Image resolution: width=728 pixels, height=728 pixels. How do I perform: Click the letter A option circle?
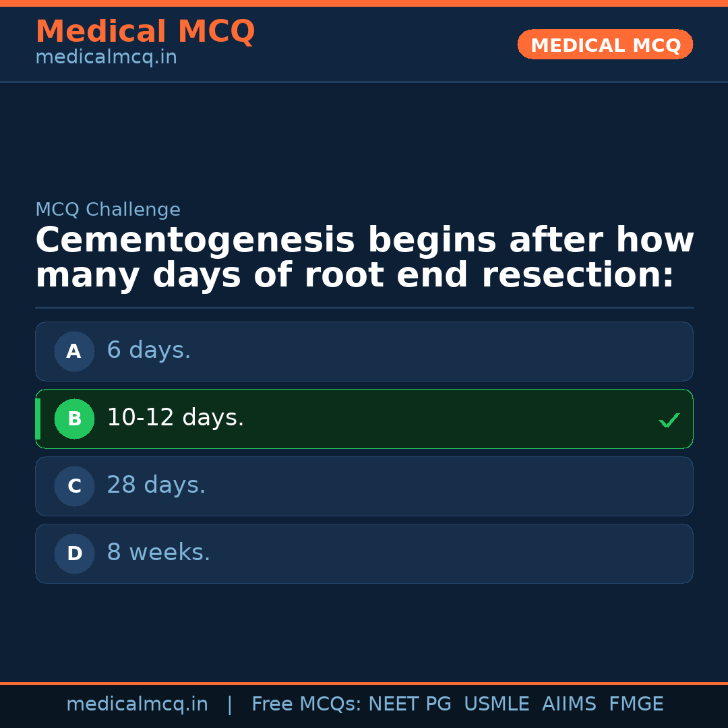pyautogui.click(x=74, y=351)
